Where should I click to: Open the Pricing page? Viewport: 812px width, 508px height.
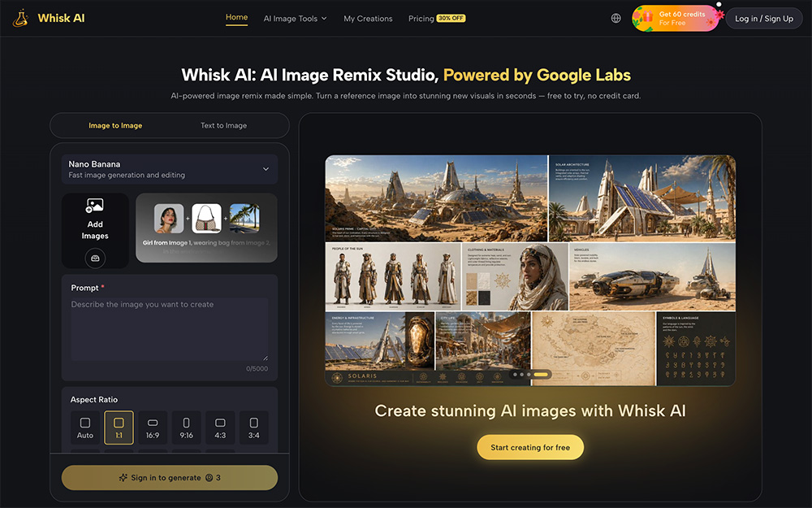coord(421,19)
